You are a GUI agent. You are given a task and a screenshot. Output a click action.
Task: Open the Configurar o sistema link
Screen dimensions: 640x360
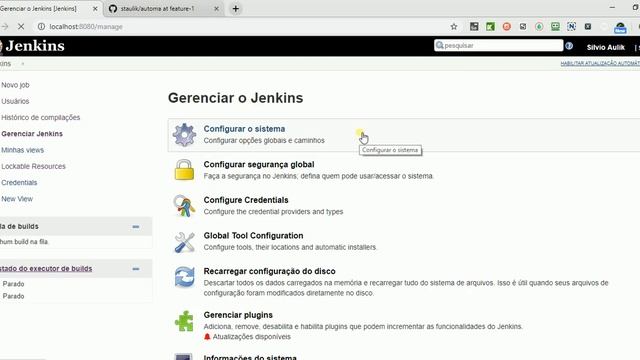pos(244,129)
